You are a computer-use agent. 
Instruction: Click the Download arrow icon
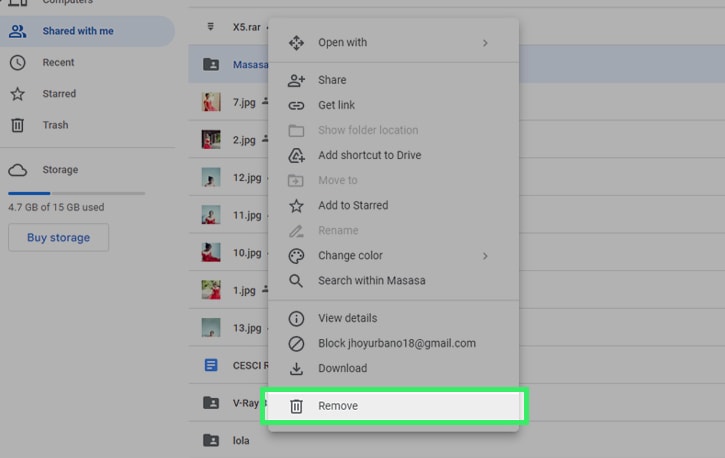pyautogui.click(x=296, y=369)
